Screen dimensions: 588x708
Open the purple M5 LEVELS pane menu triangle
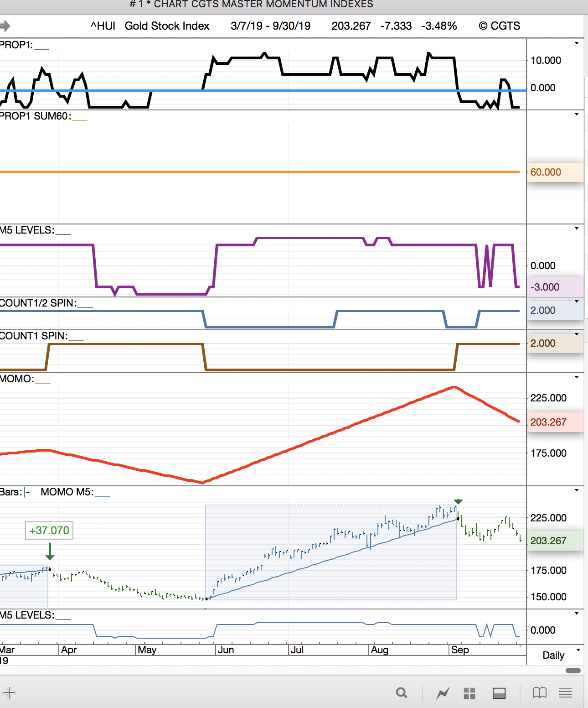(577, 229)
